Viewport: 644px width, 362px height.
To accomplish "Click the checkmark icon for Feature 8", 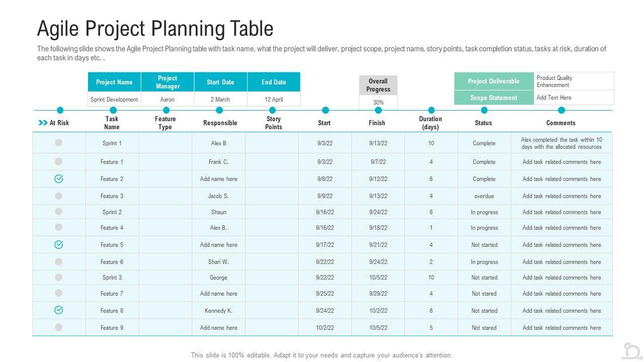I will (x=59, y=310).
